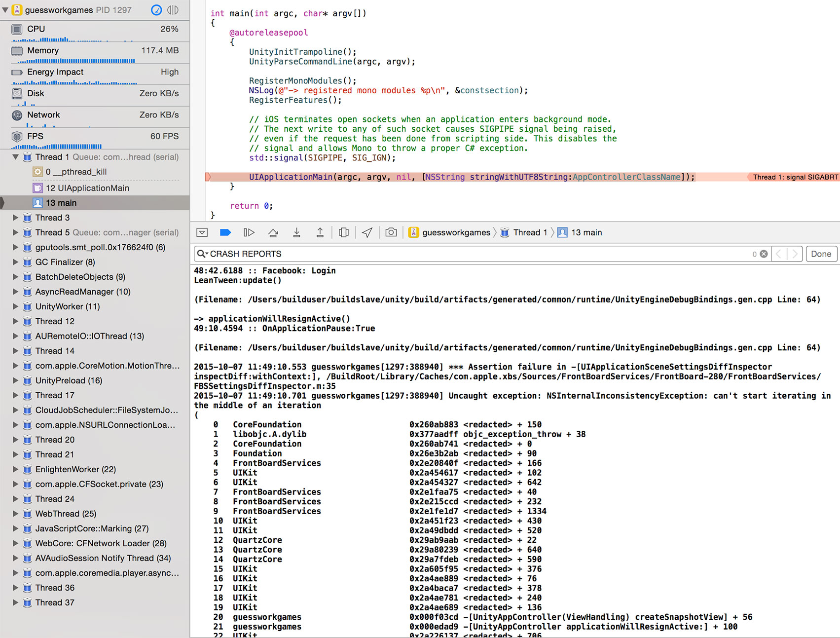840x638 pixels.
Task: Click Thread 20 spool icon
Action: (x=28, y=440)
